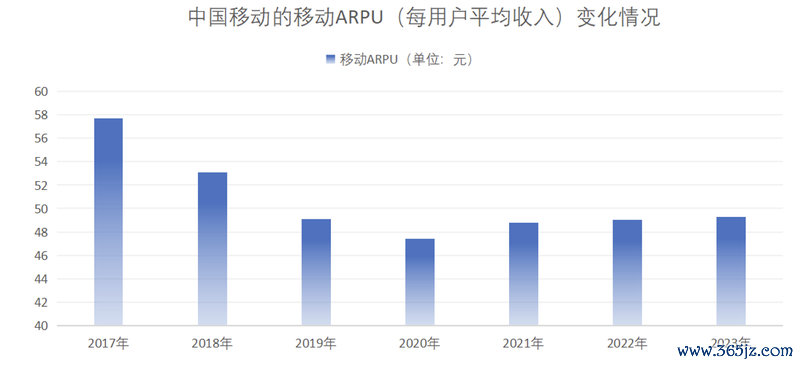Click the blue legend swatch for 移动ARPU
Viewport: 800px width, 366px height.
tap(331, 60)
